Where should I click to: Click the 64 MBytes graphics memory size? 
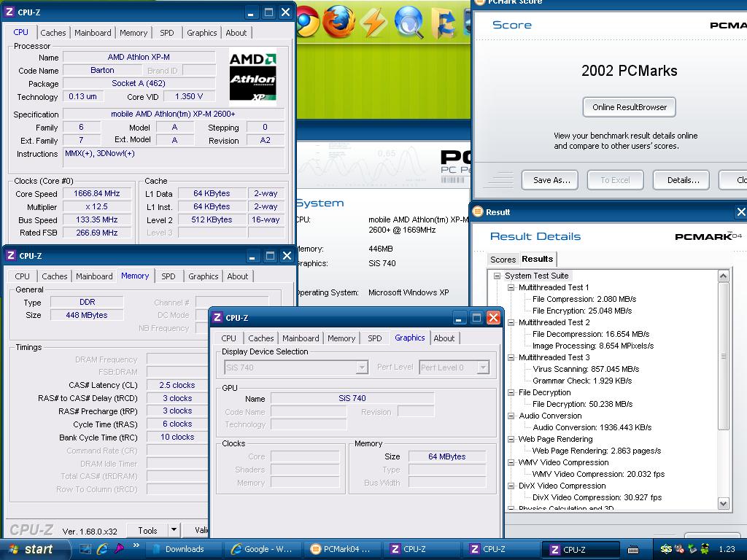tap(447, 456)
